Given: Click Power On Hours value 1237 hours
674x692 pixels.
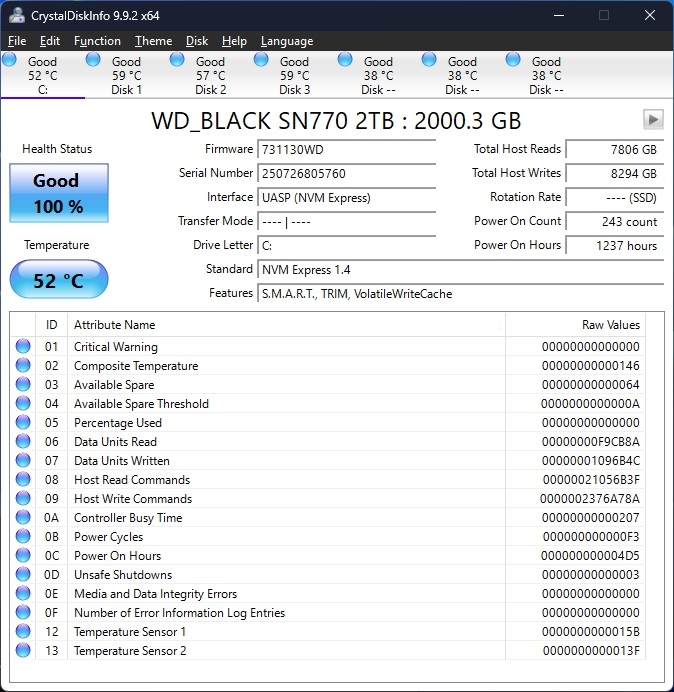Looking at the screenshot, I should (615, 245).
